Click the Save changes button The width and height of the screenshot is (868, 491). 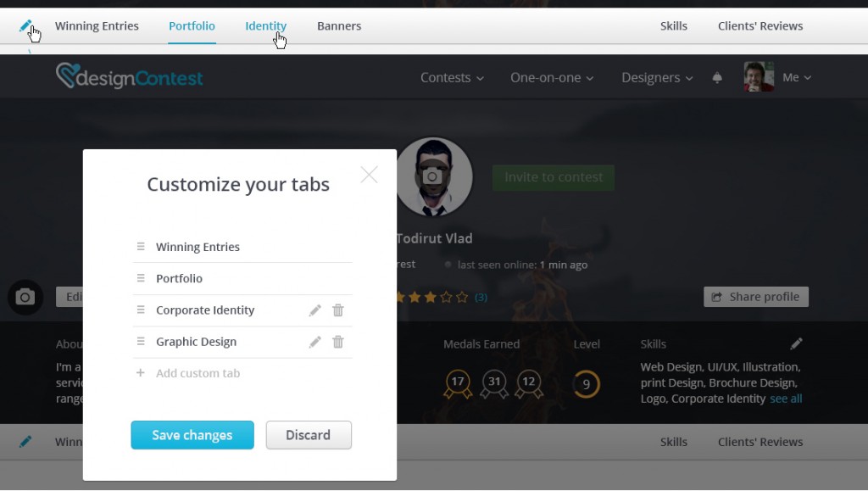192,435
